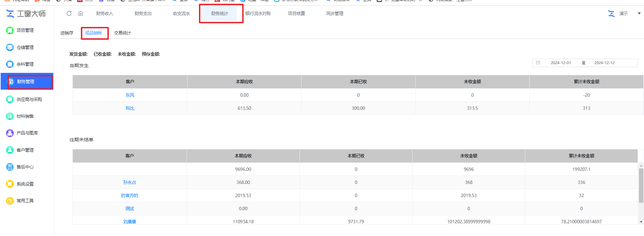This screenshot has width=644, height=236.
Task: Open 系统设置 sidebar icon
Action: tap(10, 184)
